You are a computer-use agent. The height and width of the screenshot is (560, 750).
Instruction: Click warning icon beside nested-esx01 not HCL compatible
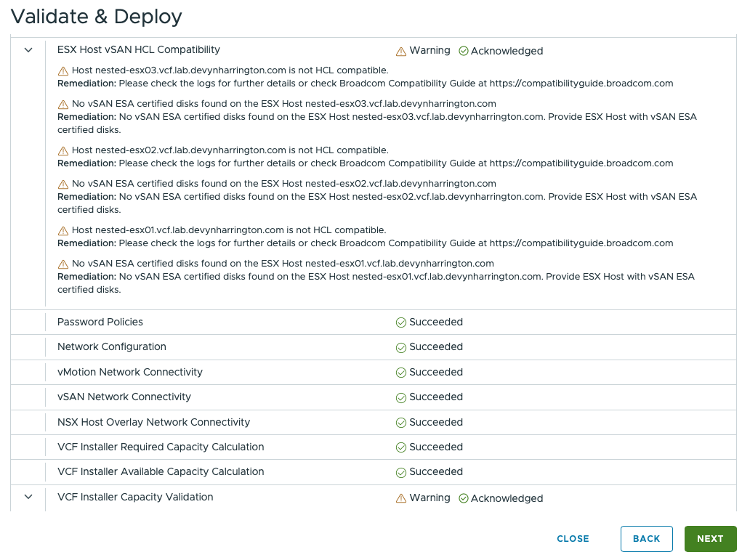coord(62,231)
